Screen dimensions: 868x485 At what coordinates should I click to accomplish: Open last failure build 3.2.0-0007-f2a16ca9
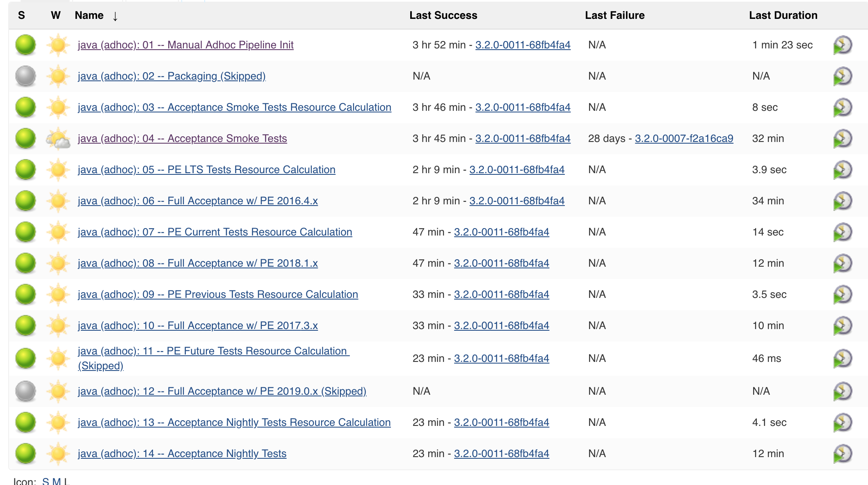(684, 139)
